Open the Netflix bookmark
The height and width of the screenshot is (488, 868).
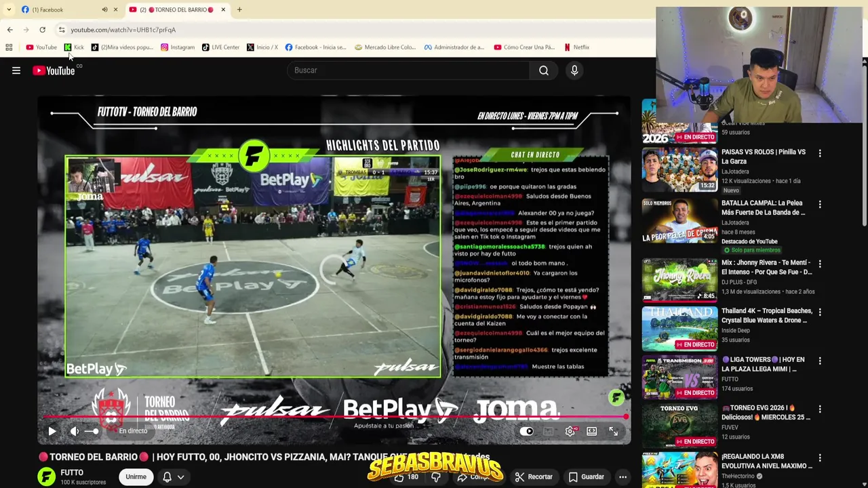(x=576, y=47)
